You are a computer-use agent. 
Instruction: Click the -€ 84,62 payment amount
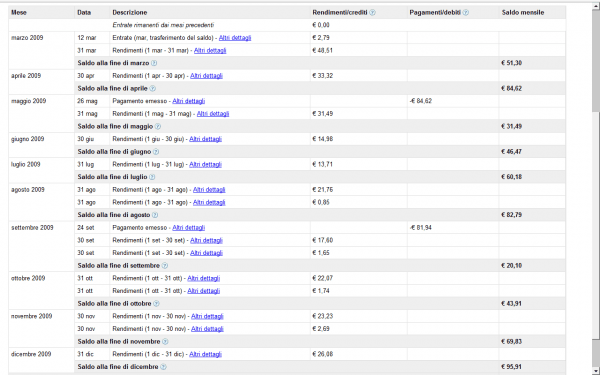click(x=421, y=101)
